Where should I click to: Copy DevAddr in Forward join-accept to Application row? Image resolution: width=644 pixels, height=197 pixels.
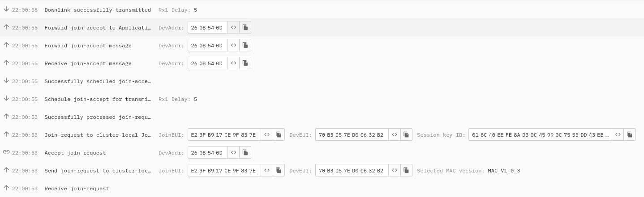[245, 28]
